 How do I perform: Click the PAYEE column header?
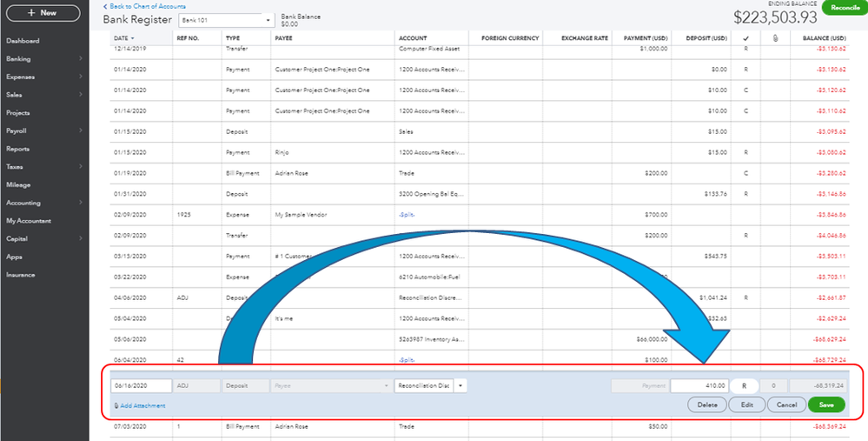283,38
